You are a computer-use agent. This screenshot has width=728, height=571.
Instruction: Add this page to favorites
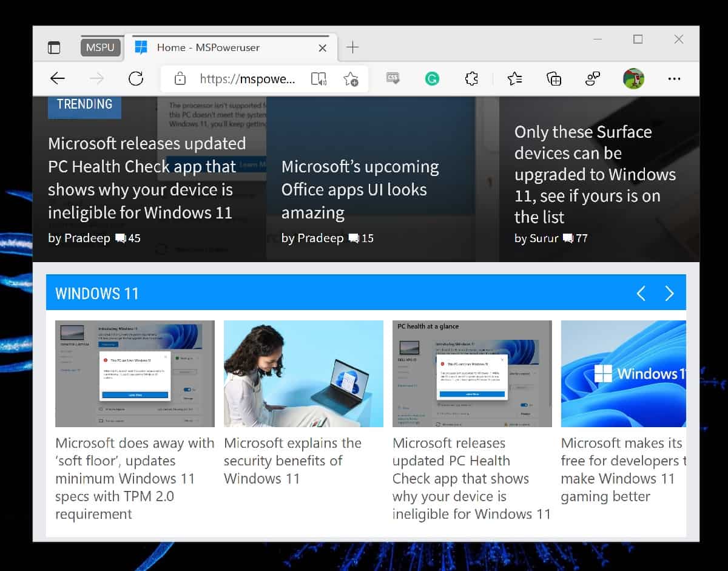[x=351, y=79]
